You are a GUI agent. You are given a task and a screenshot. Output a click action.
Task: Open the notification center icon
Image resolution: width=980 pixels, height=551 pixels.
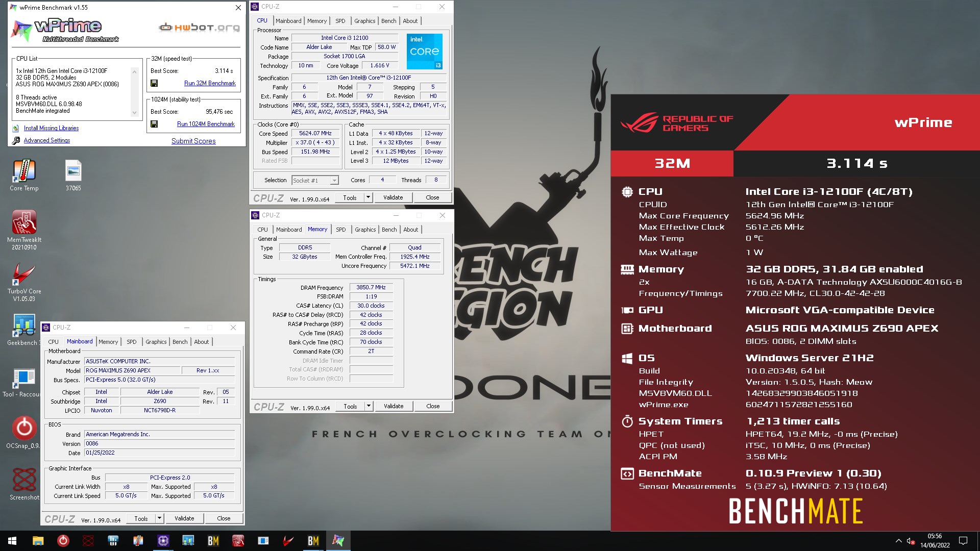coord(963,541)
